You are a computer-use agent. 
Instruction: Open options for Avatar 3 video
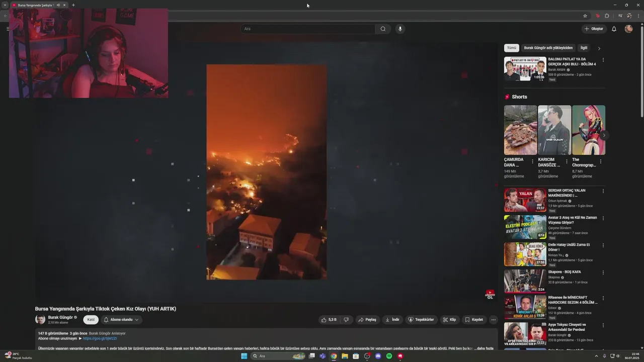603,218
